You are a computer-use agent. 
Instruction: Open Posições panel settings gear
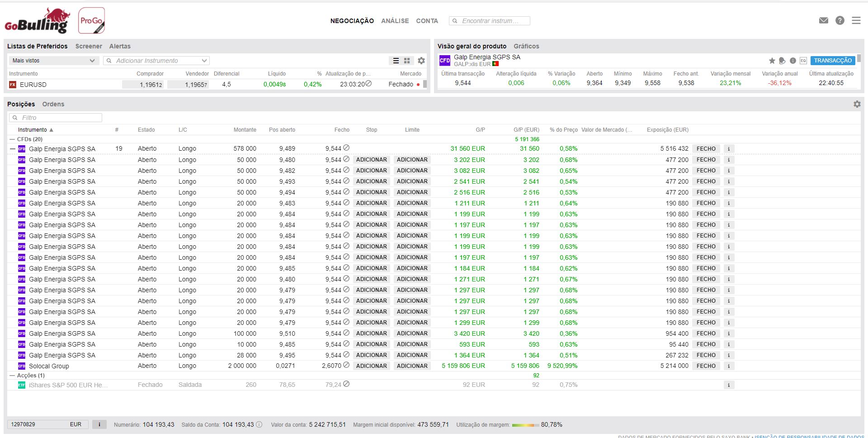[x=857, y=104]
